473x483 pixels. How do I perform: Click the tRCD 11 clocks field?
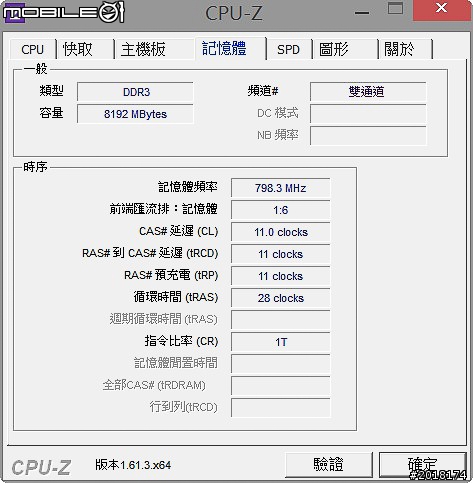[x=281, y=254]
